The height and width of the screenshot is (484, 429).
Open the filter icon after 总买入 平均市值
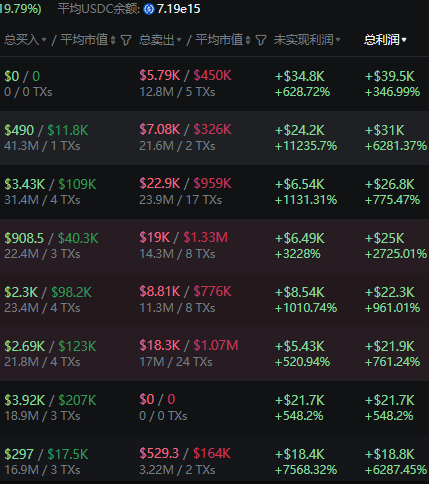pos(126,40)
